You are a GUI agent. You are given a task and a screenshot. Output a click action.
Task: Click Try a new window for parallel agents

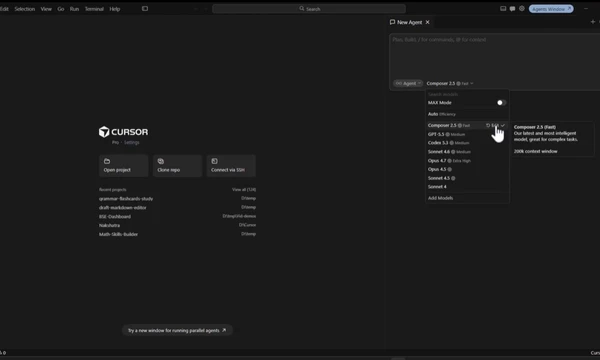pyautogui.click(x=177, y=330)
